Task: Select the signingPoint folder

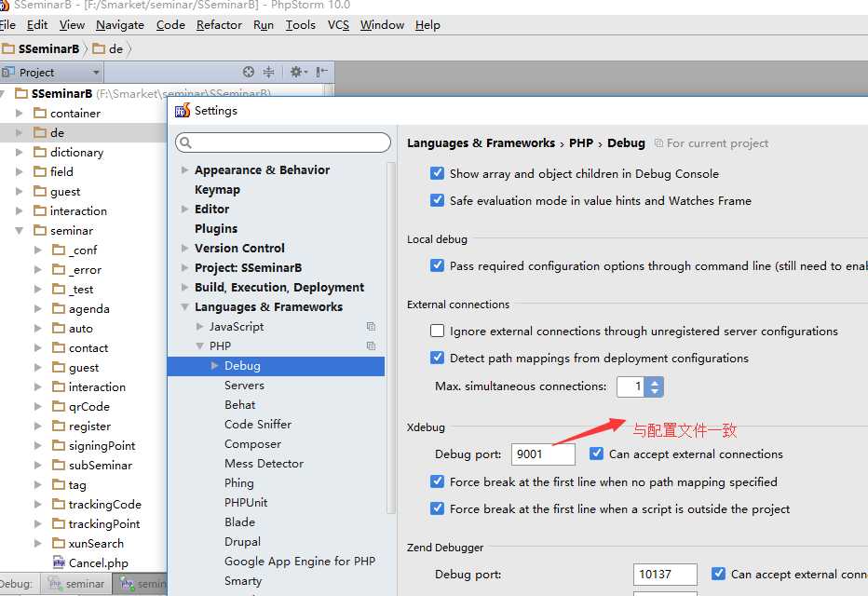Action: (102, 445)
